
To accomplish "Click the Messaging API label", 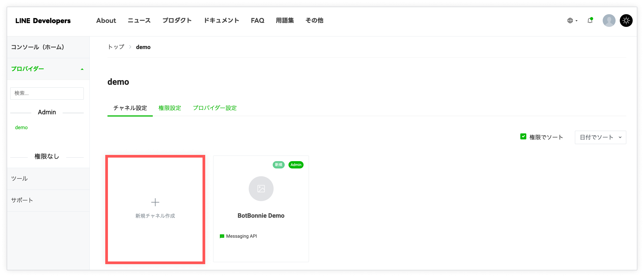I will (241, 236).
